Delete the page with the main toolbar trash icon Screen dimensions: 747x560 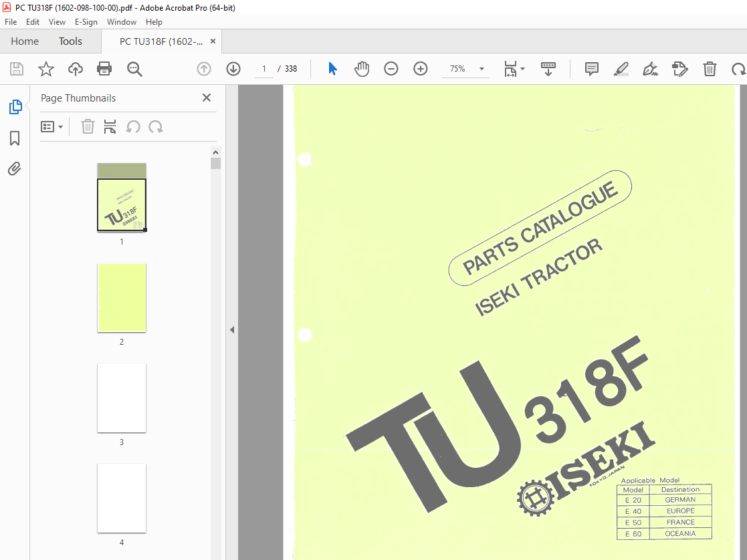(x=710, y=69)
